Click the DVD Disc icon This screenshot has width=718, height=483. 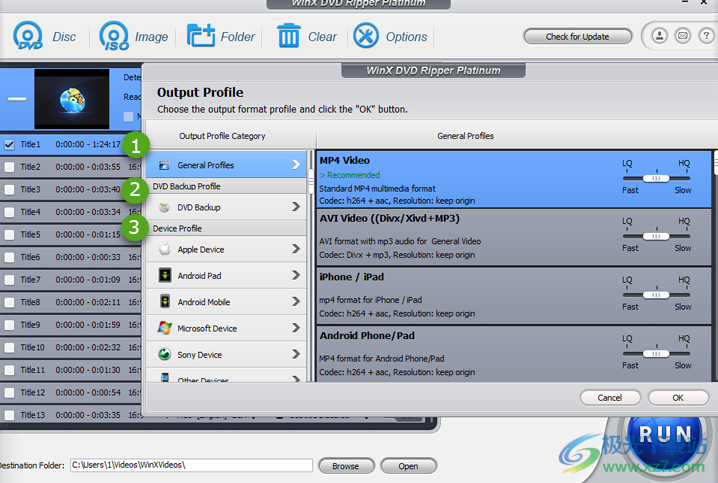click(28, 36)
